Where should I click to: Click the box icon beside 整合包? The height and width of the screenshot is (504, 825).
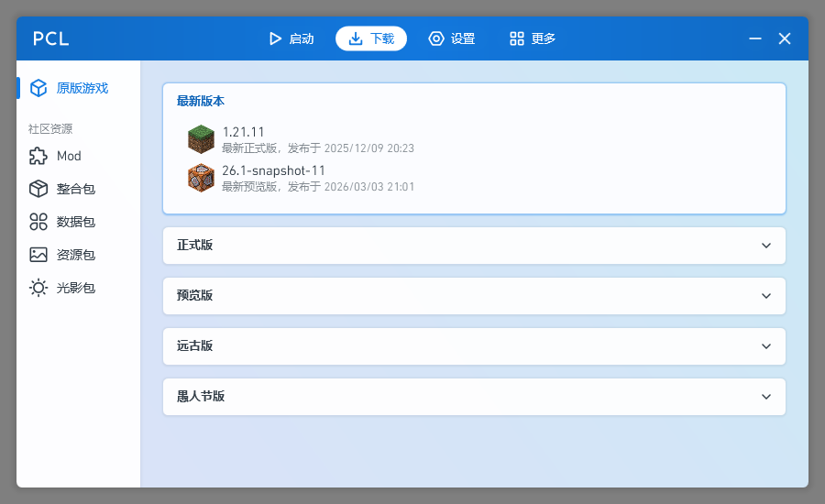tap(38, 189)
